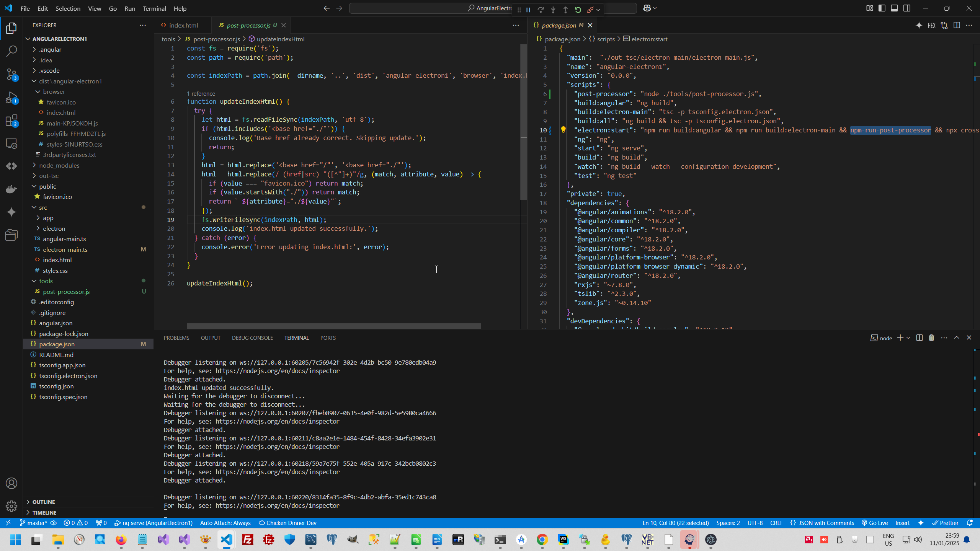Toggle Auto Attach: Always in status bar
This screenshot has height=551, width=980.
click(x=225, y=523)
